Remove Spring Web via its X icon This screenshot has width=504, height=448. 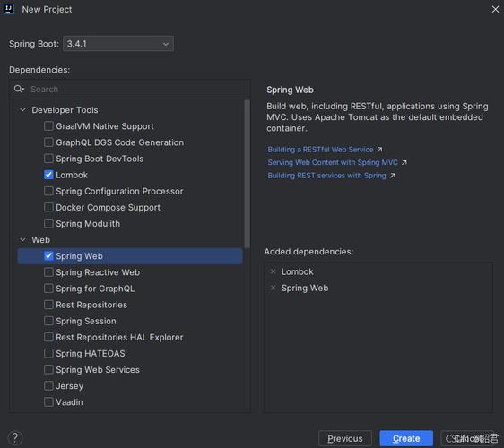point(273,288)
